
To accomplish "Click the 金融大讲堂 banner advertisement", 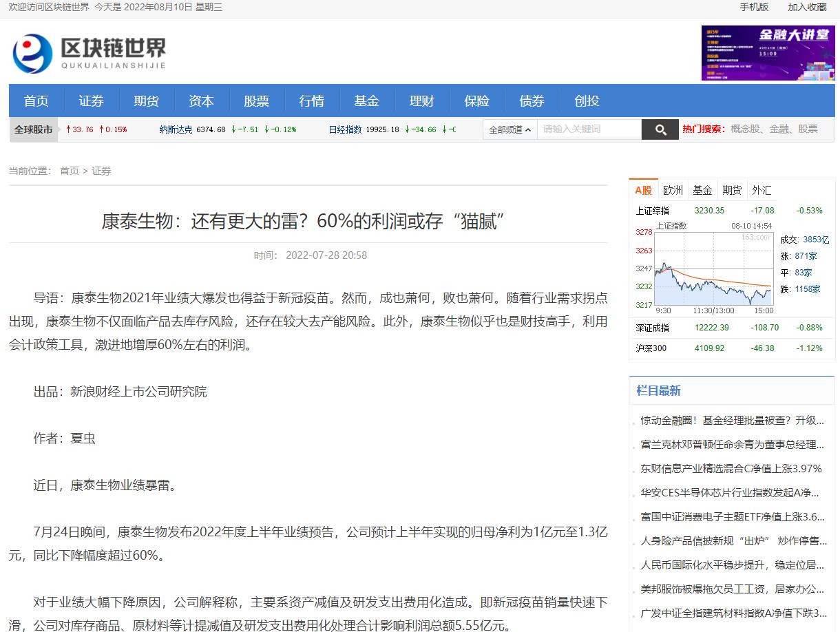I will [768, 53].
